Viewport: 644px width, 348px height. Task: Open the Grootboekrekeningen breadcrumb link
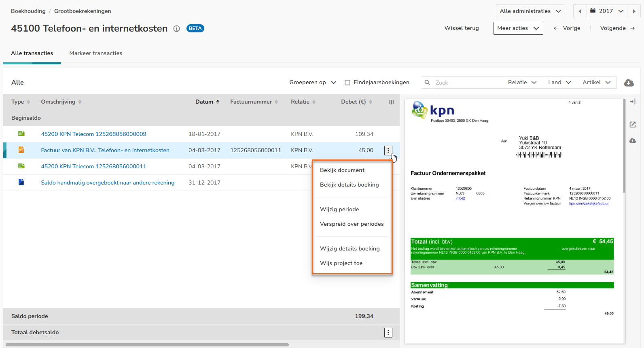83,11
